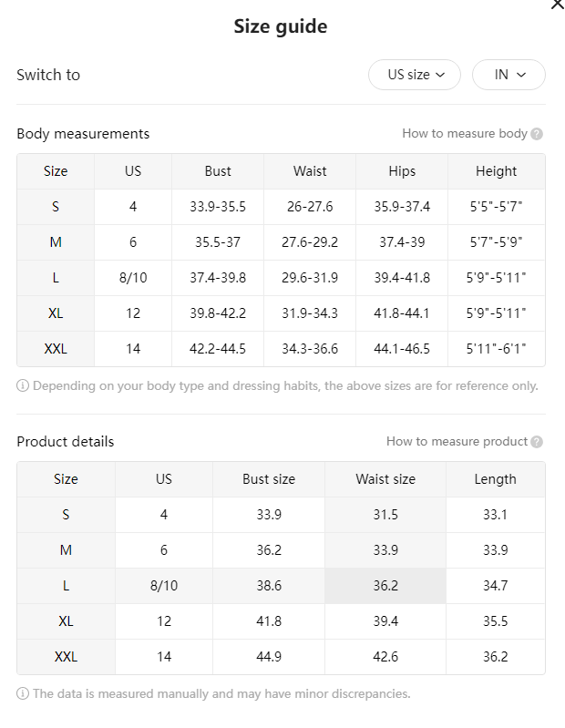Screen dimensions: 565x728
Task: Click the Length column header in Product details
Action: (x=496, y=479)
